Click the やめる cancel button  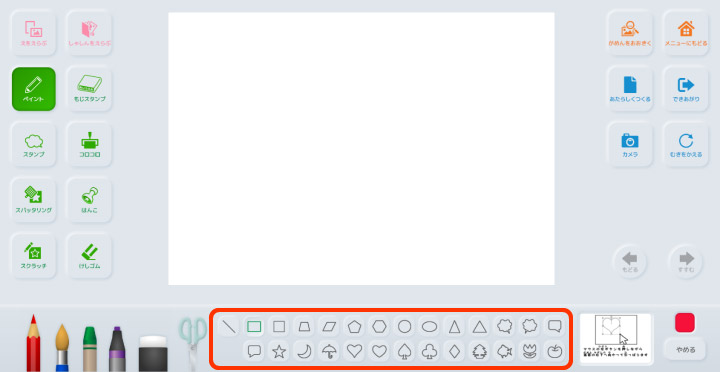pyautogui.click(x=686, y=349)
